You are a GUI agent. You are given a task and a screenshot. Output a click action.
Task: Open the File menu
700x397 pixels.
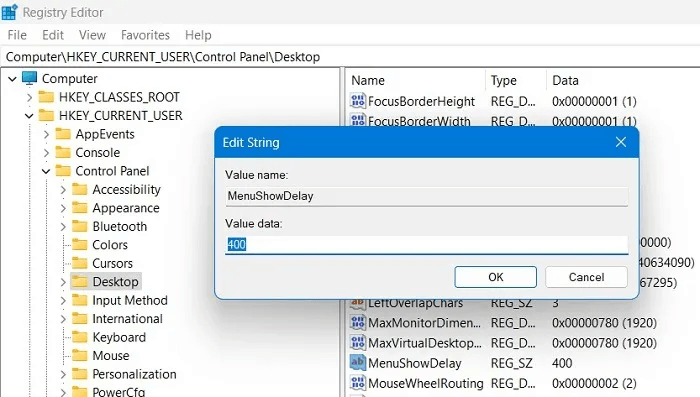[17, 35]
